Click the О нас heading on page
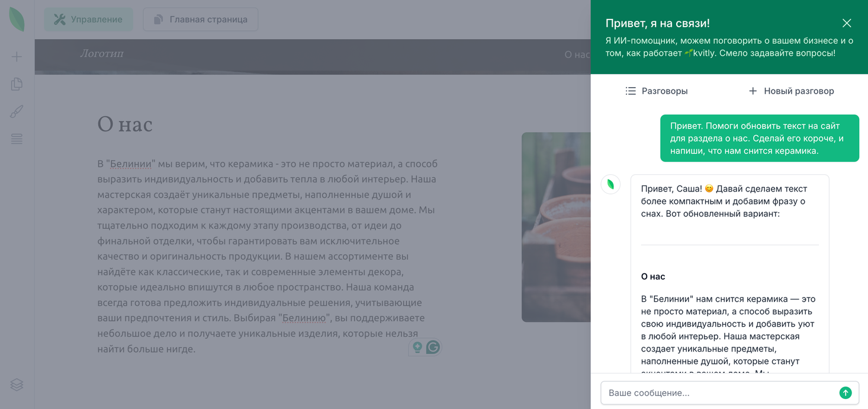 (x=125, y=124)
